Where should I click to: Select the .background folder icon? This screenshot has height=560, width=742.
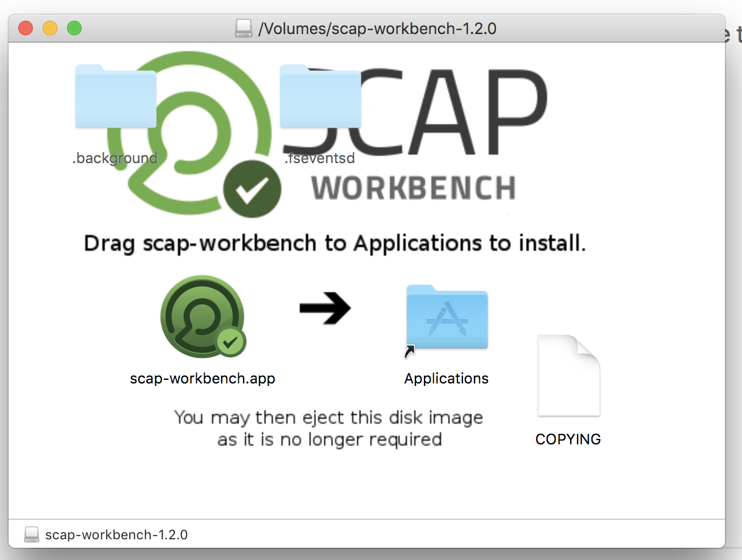click(x=116, y=97)
